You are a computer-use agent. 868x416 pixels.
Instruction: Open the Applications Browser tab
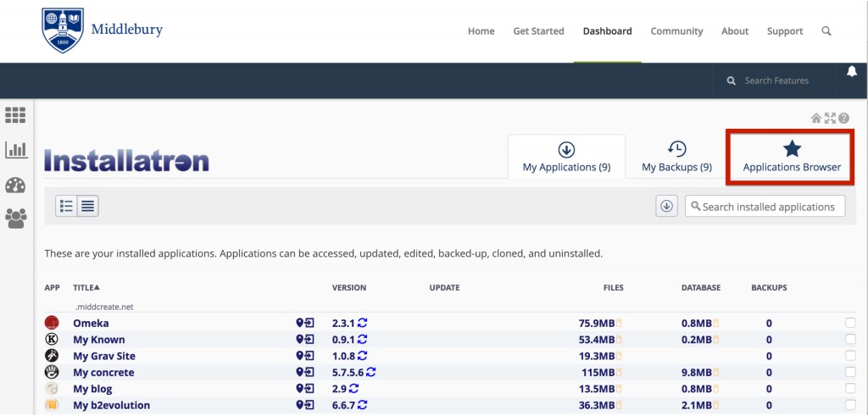[792, 157]
